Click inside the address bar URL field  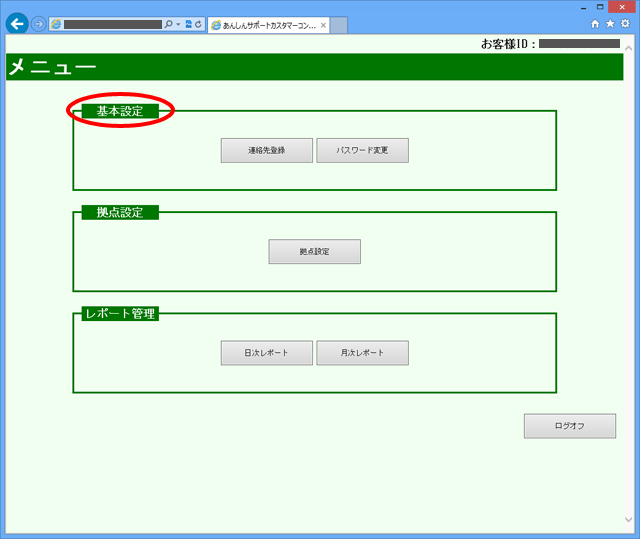click(x=110, y=24)
